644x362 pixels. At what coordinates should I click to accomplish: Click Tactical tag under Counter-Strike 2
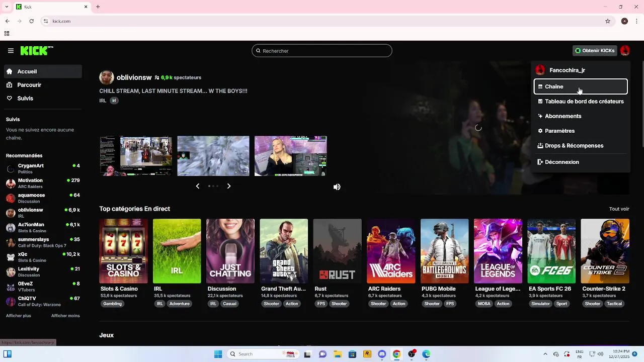(614, 304)
